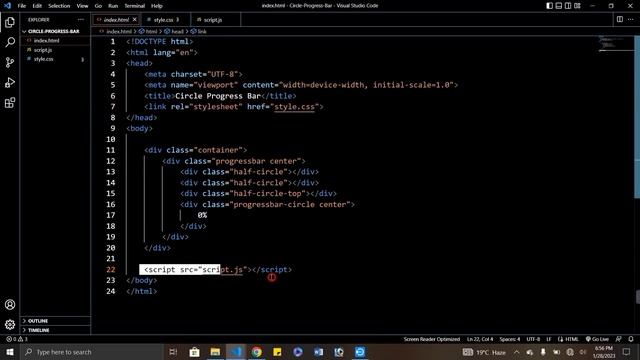Toggle primary side bar visibility
Image resolution: width=640 pixels, height=360 pixels.
549,6
